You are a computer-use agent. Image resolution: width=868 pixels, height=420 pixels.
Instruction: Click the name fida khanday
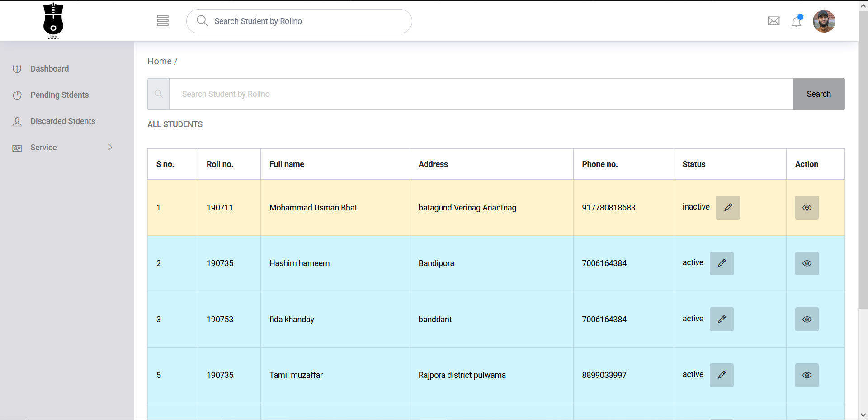tap(292, 320)
